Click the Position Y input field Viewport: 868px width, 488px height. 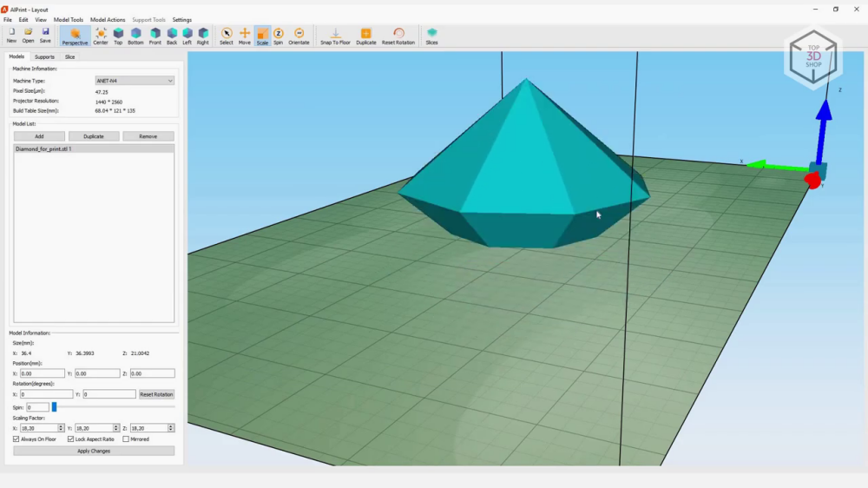[97, 374]
